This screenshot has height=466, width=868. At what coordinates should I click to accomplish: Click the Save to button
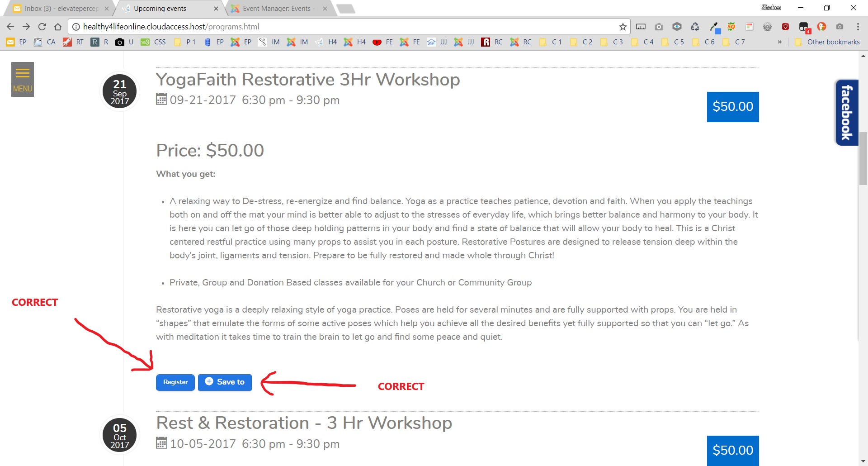[225, 382]
